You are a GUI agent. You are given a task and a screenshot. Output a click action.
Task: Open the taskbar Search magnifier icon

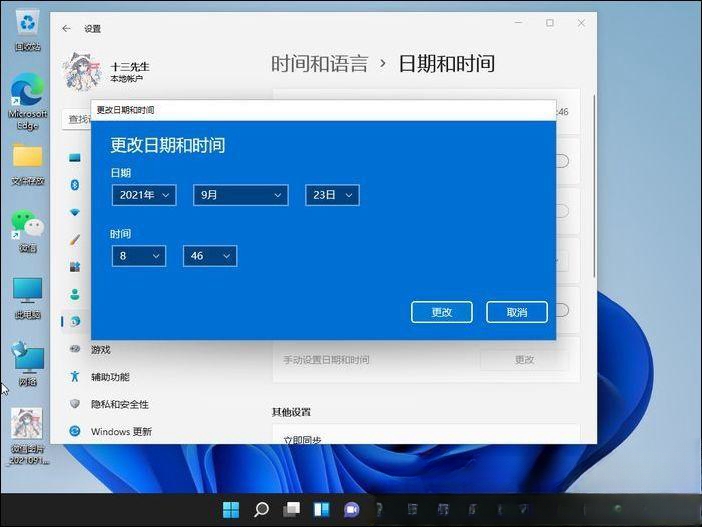point(261,510)
